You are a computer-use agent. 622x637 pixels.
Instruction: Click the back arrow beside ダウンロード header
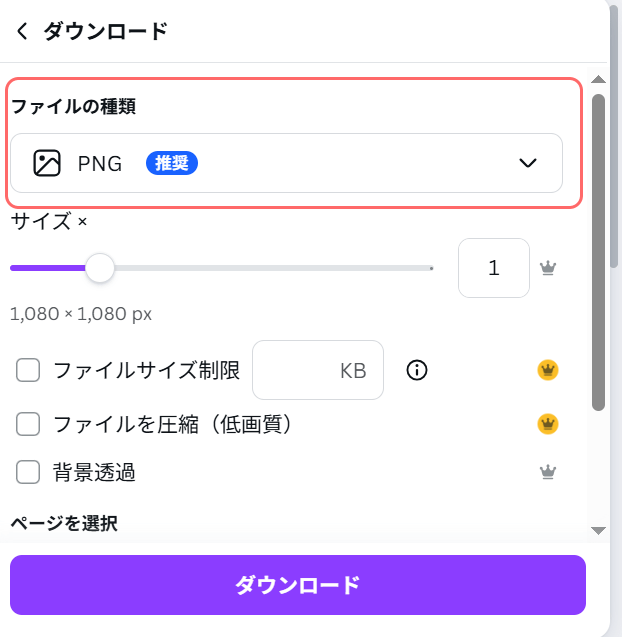(x=22, y=31)
